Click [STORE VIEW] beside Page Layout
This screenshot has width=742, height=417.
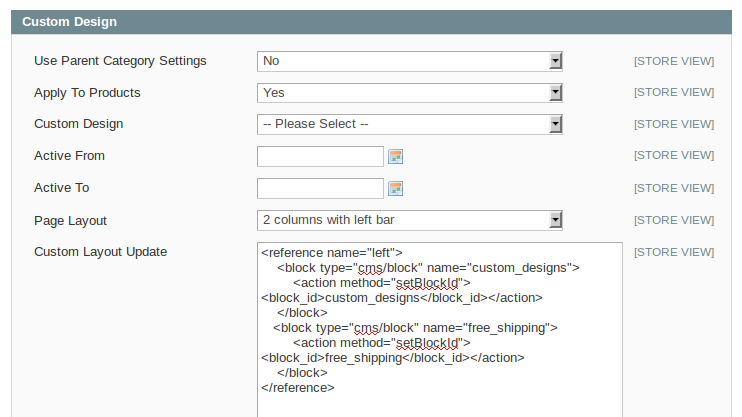674,220
